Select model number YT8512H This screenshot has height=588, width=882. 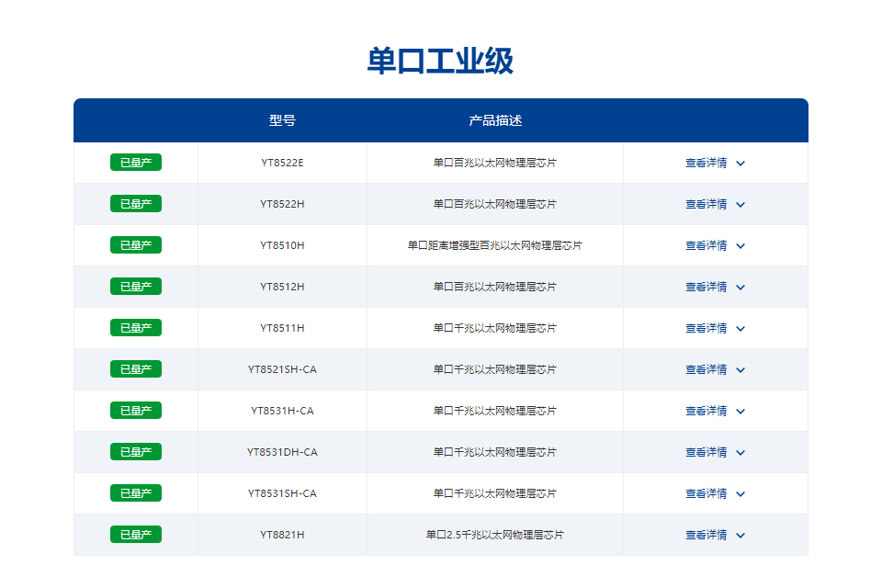click(x=282, y=287)
